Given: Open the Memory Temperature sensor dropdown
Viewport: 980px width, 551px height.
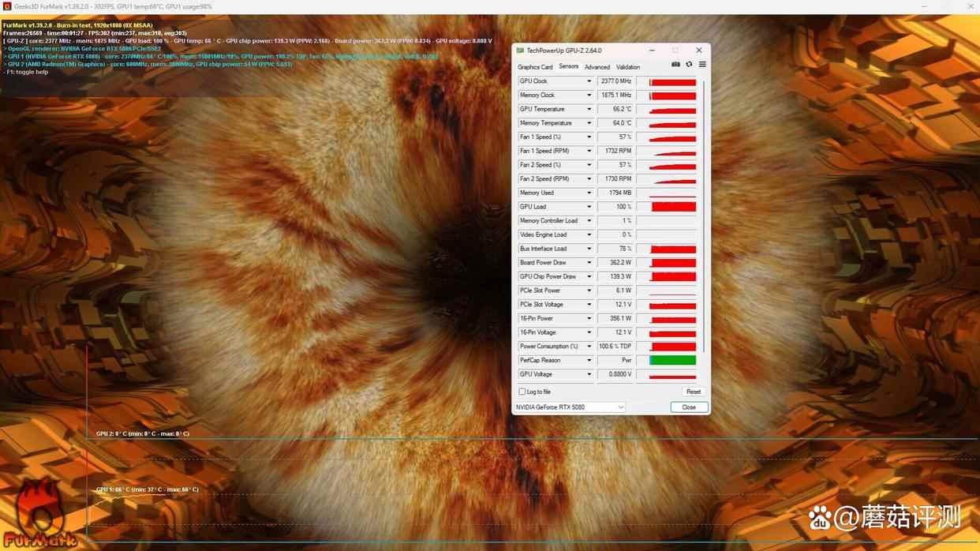Looking at the screenshot, I should coord(589,123).
